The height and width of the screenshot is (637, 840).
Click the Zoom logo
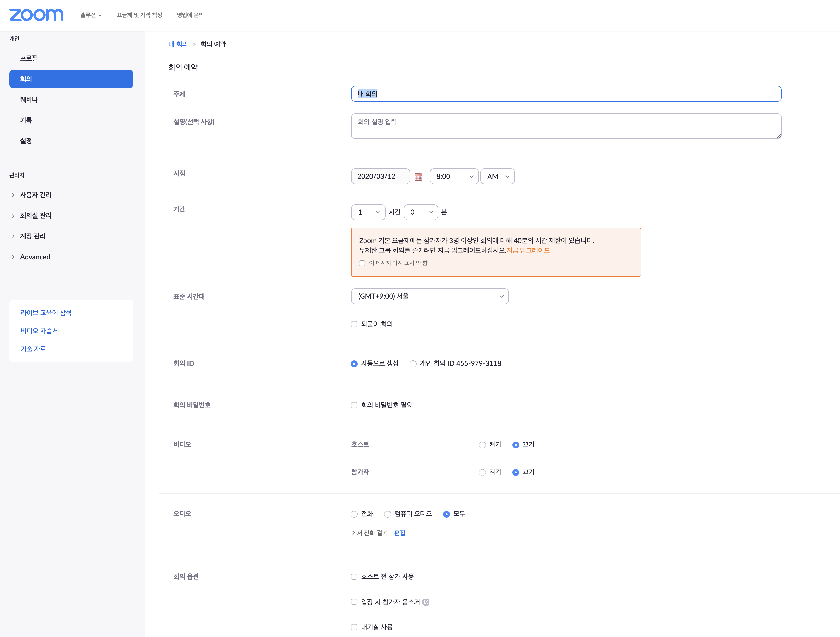[36, 15]
